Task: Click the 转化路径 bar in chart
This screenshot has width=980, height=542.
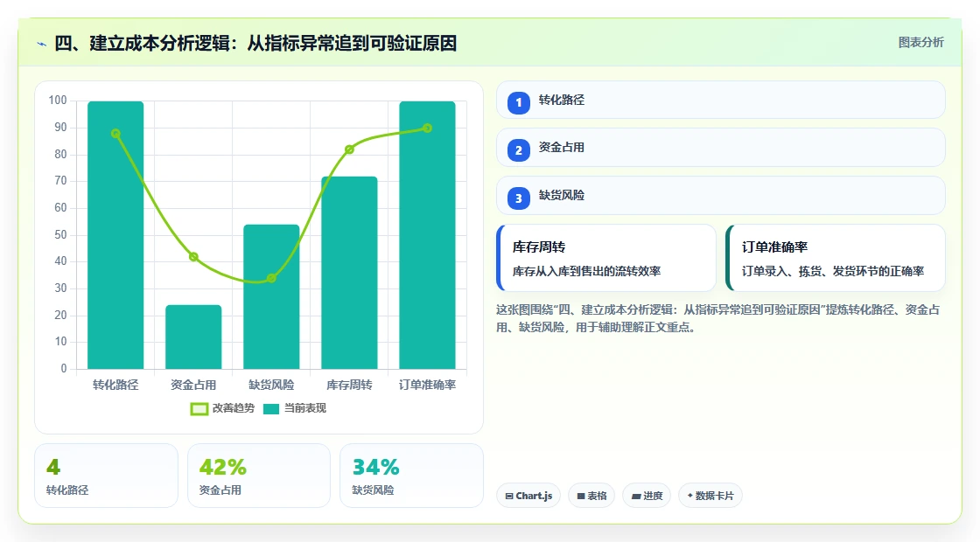Action: pos(115,235)
